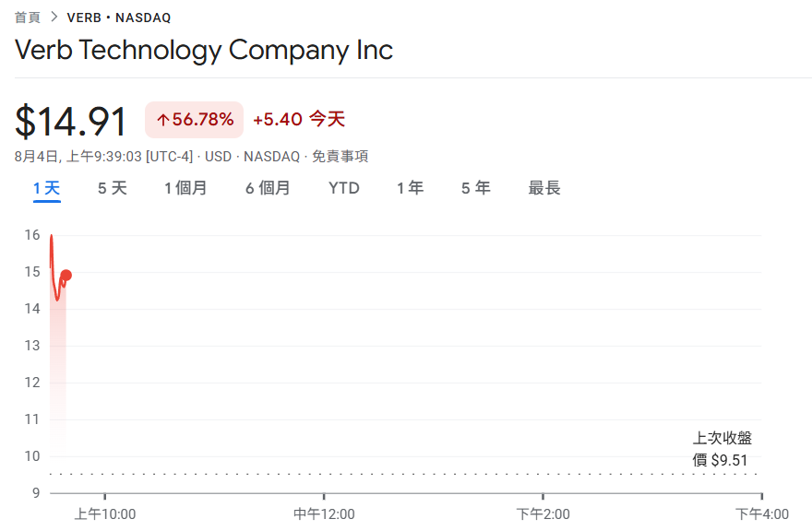Switch to the 5 年 range tab

pos(476,188)
